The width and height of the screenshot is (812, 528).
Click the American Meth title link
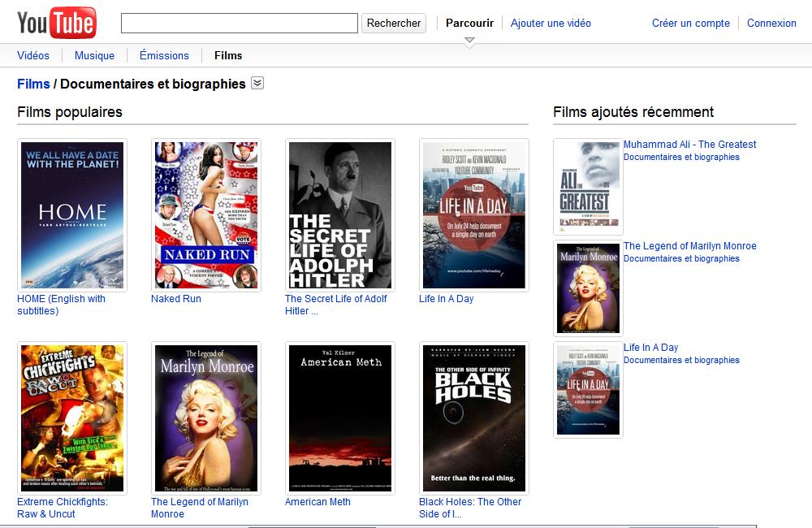point(317,502)
